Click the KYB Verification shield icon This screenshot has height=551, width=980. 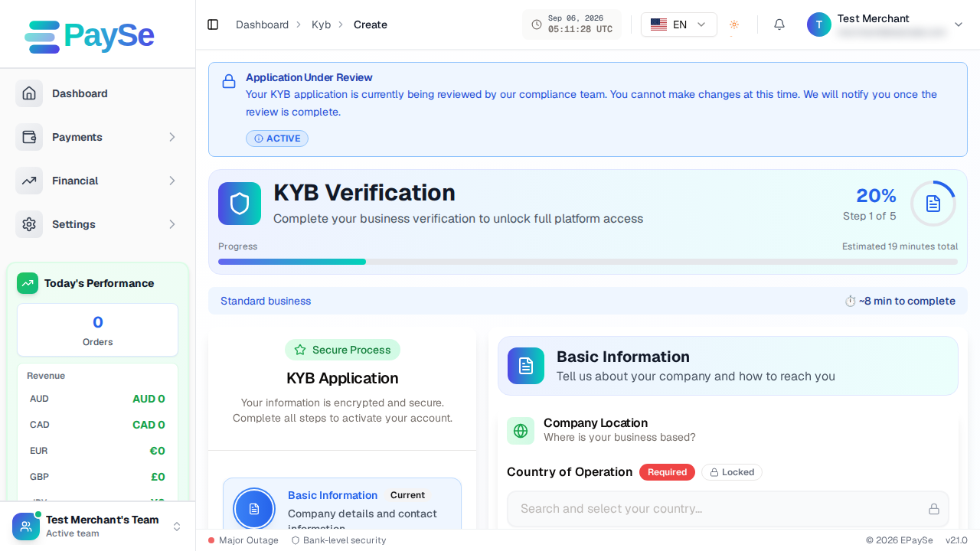click(x=240, y=204)
